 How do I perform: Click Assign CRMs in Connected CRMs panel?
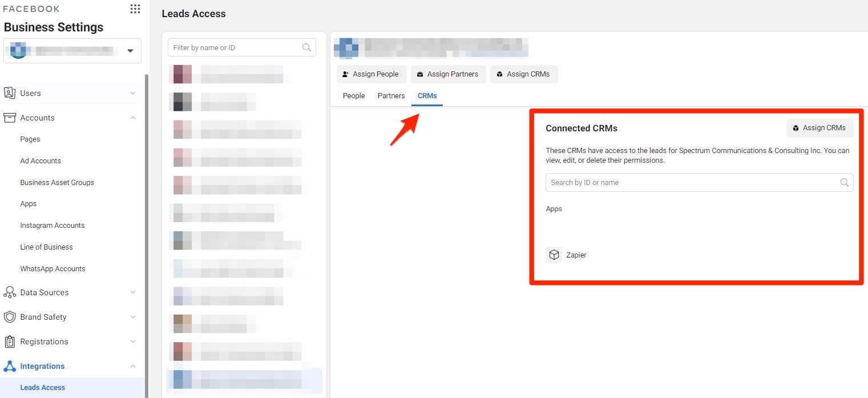tap(819, 128)
